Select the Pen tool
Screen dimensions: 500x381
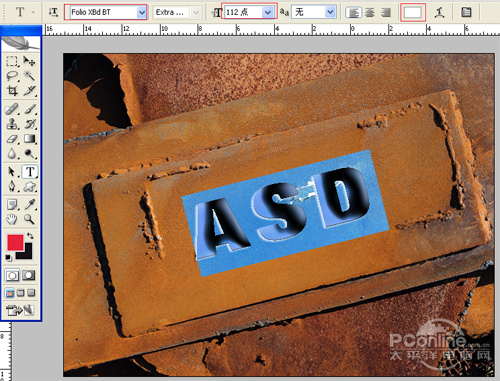(x=12, y=186)
